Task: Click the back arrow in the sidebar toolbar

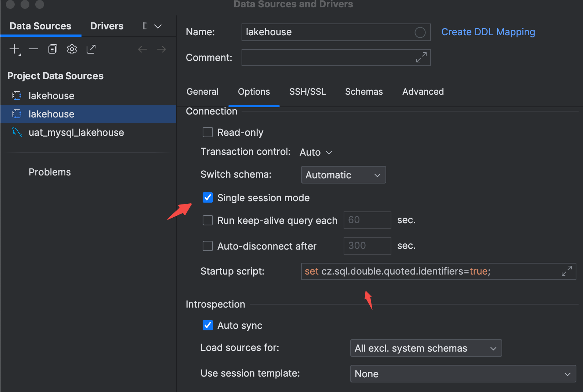Action: pos(142,49)
